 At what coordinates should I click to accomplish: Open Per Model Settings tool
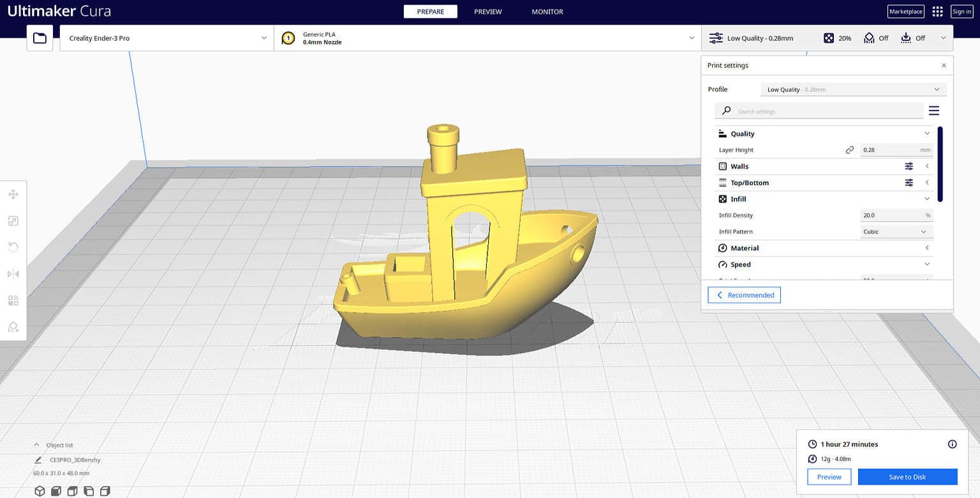coord(13,300)
